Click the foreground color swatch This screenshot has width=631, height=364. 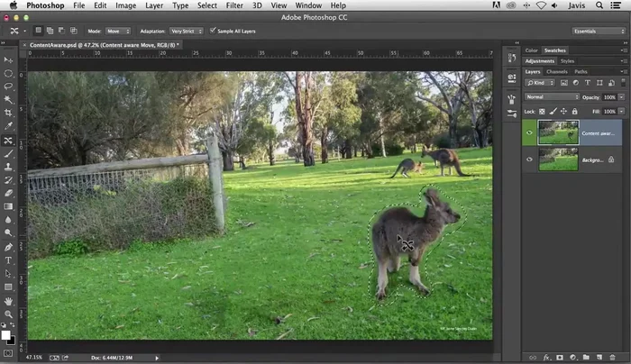5,335
